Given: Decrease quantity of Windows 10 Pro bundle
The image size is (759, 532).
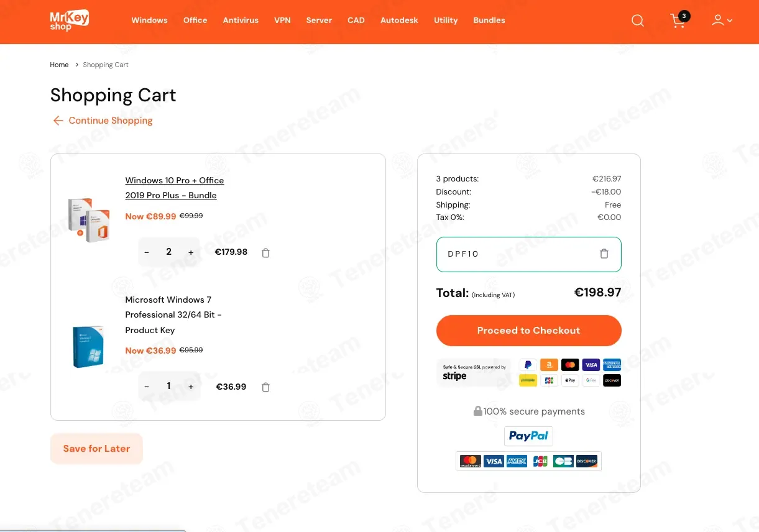Looking at the screenshot, I should point(147,252).
